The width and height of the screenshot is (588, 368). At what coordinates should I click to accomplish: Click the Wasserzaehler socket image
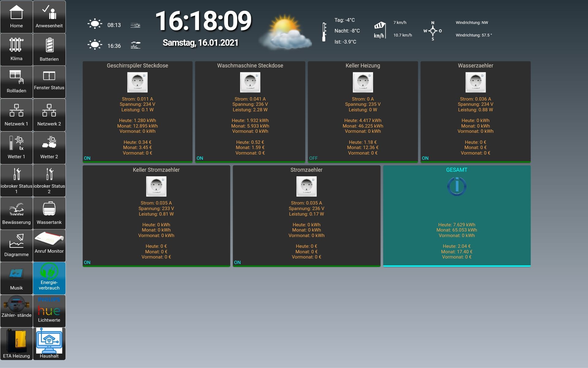(475, 82)
